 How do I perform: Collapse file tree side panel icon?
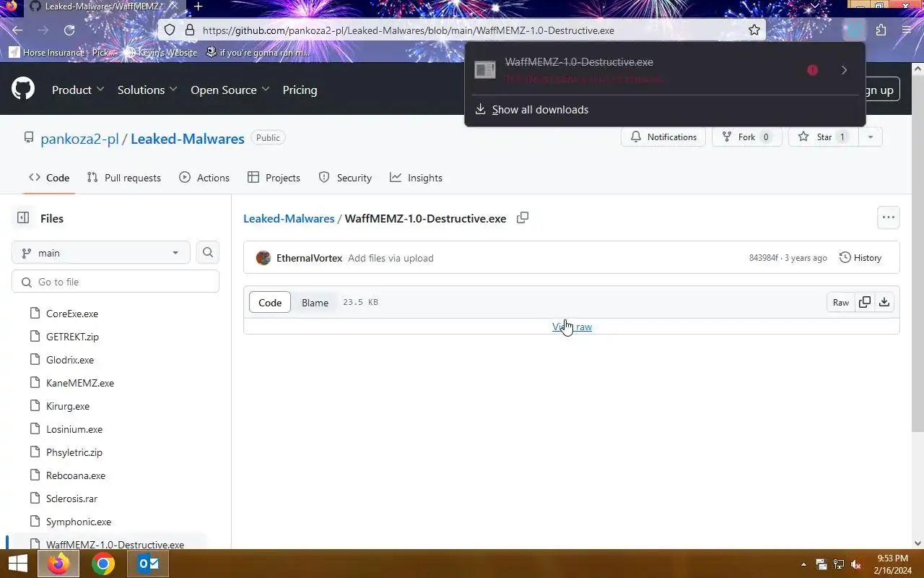23,218
